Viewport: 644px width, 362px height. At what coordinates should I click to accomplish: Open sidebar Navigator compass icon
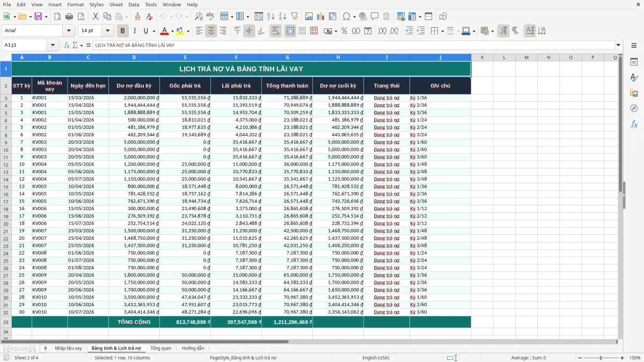(x=634, y=108)
